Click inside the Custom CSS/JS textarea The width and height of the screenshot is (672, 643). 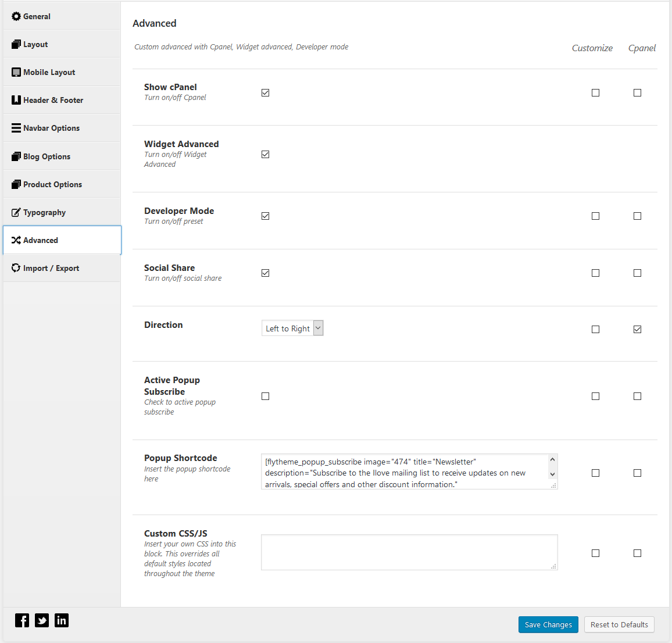click(409, 552)
